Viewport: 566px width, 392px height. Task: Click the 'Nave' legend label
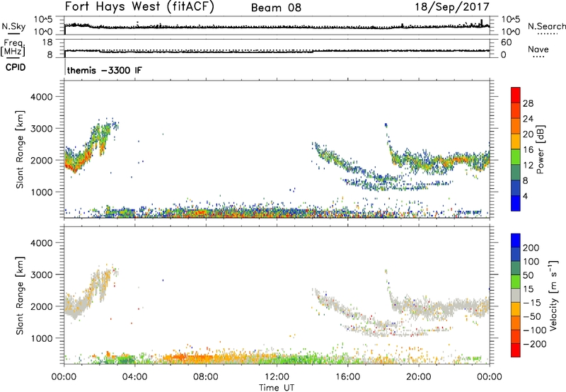tap(538, 49)
